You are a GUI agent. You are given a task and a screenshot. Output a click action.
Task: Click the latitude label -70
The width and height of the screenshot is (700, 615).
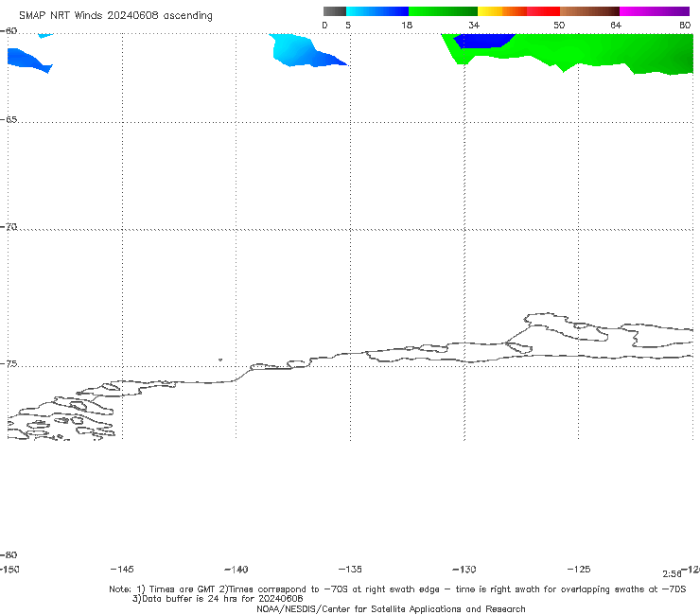coord(9,227)
